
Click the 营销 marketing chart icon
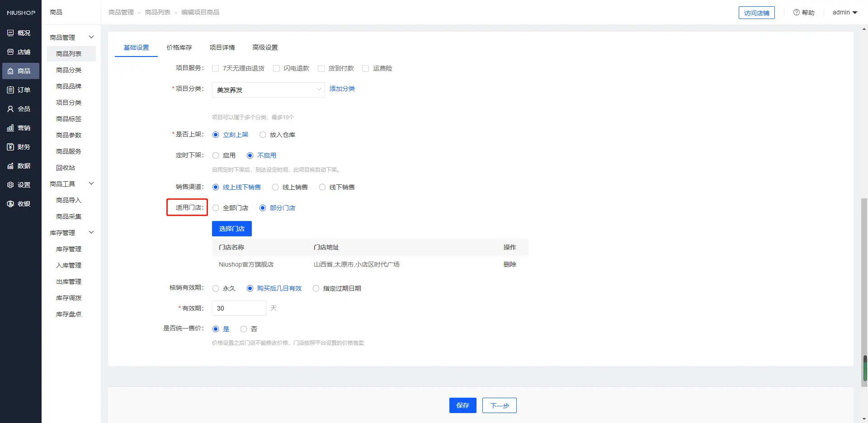pos(10,128)
